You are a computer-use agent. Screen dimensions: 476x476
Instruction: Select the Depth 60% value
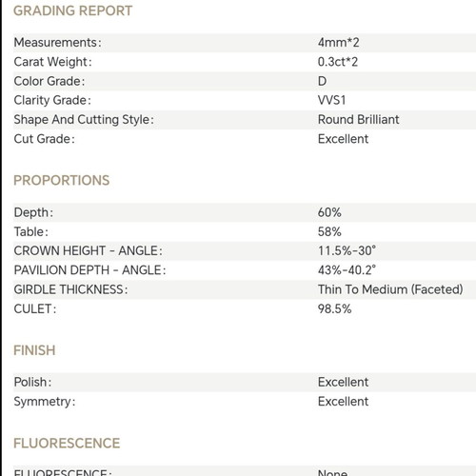tap(329, 212)
